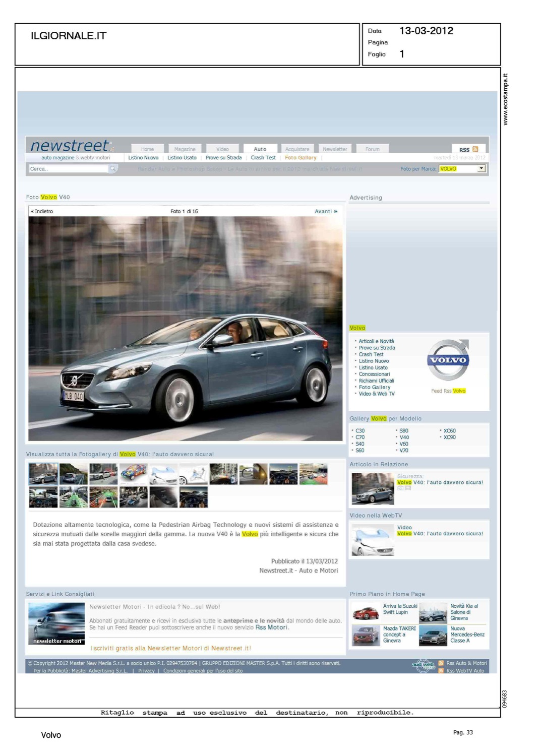
Task: Click the orange RSS feed icon in header
Action: [x=475, y=149]
